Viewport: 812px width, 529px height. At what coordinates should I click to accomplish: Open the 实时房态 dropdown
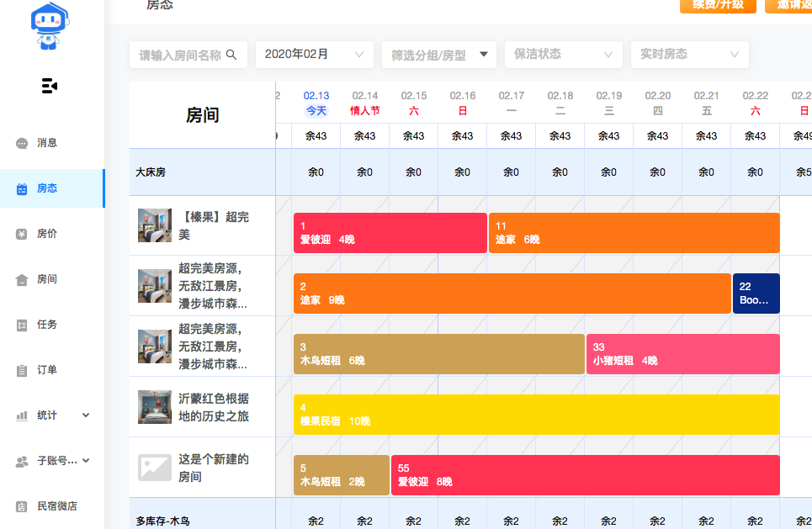tap(690, 55)
